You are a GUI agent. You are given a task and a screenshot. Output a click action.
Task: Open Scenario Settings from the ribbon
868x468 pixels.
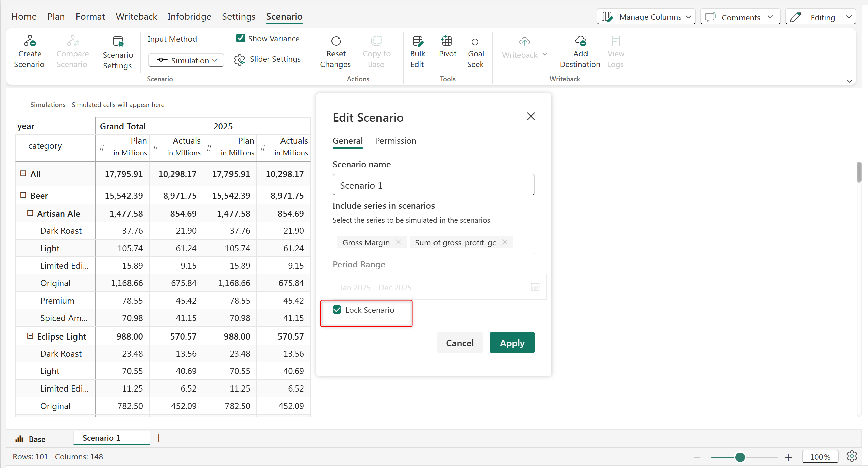pos(117,42)
